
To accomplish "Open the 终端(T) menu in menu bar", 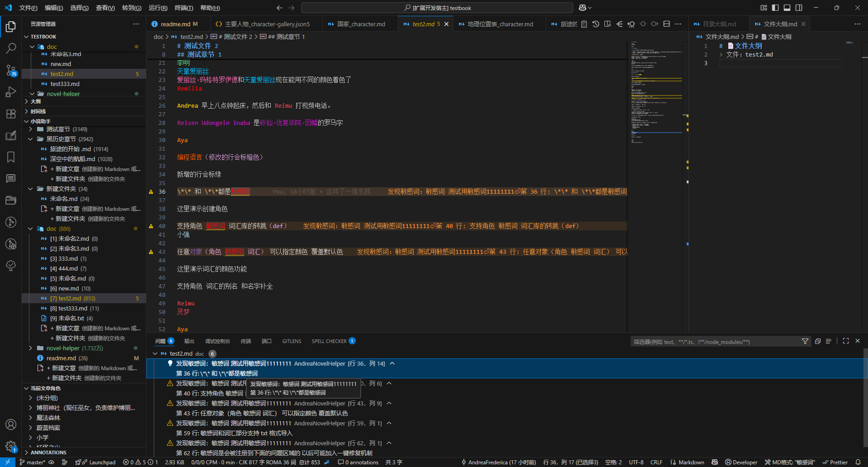I will 184,8.
